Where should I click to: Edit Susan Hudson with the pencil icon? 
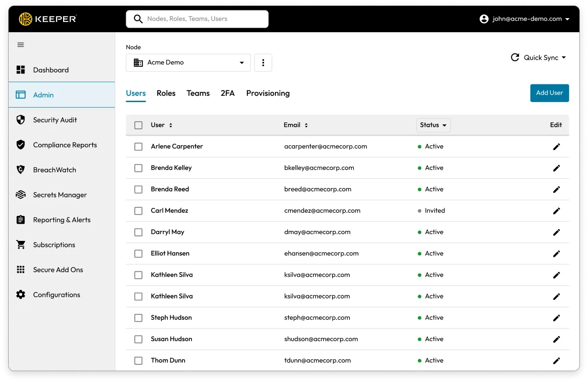click(557, 339)
